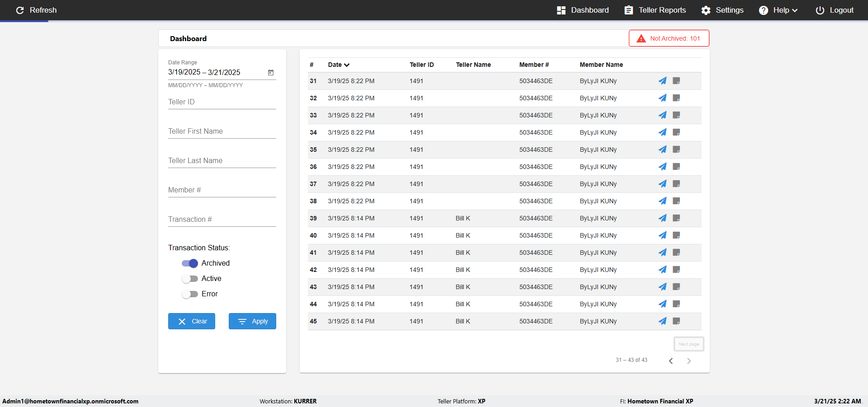Enable the Error status toggle

click(190, 294)
